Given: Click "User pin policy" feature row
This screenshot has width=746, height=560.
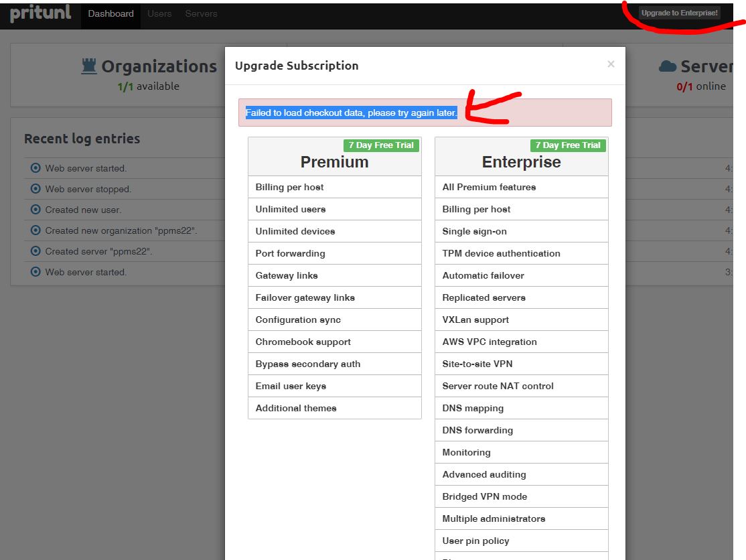Looking at the screenshot, I should 522,541.
